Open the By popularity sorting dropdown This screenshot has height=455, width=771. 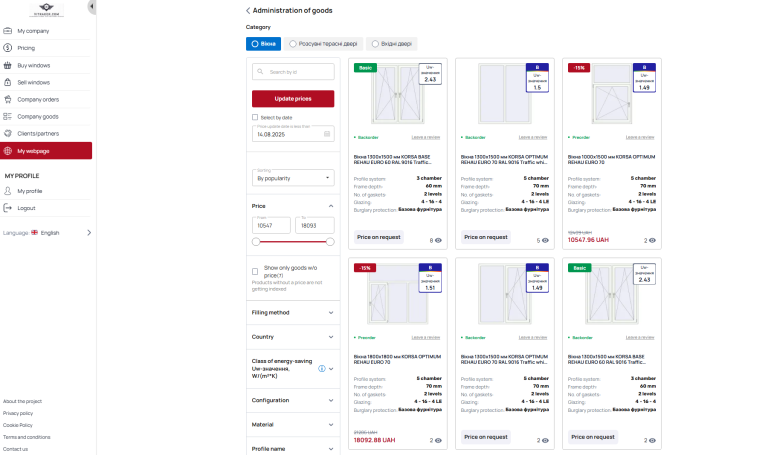293,178
